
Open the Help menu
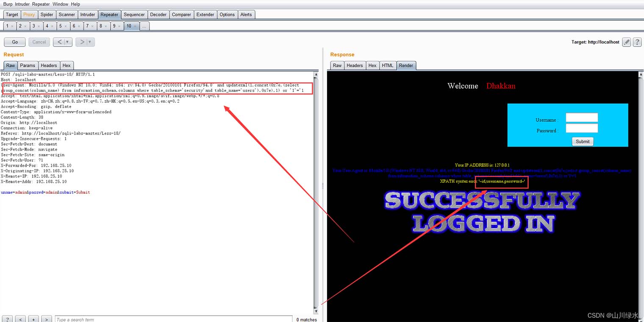[75, 4]
